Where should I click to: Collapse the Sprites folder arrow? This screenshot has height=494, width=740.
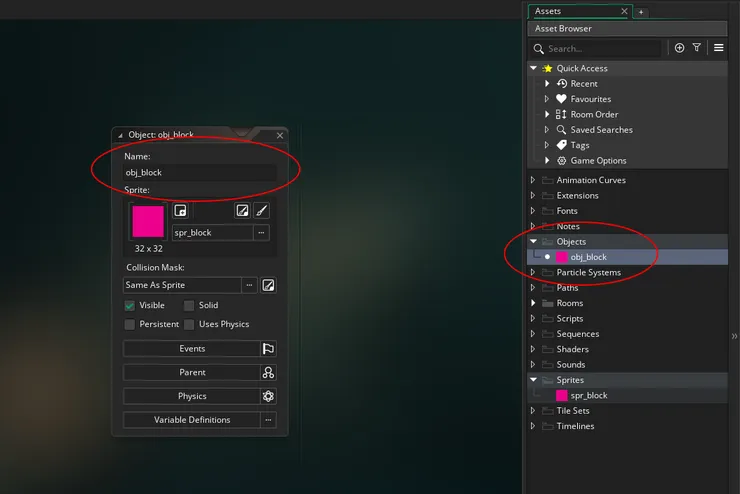pos(533,379)
